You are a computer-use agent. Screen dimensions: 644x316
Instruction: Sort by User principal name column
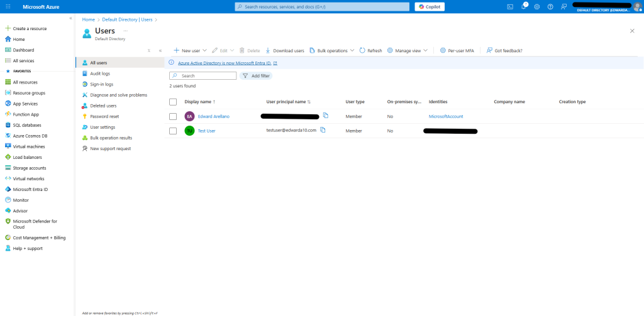pos(288,102)
